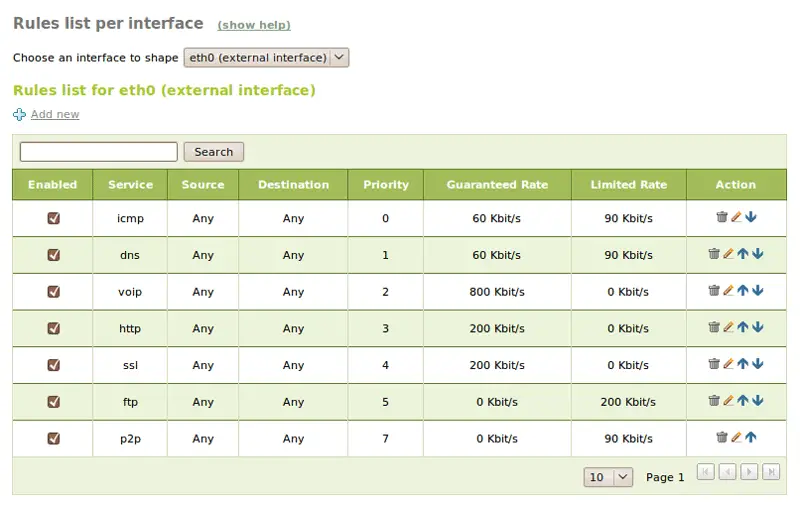Sort by the Service column header

pos(130,185)
